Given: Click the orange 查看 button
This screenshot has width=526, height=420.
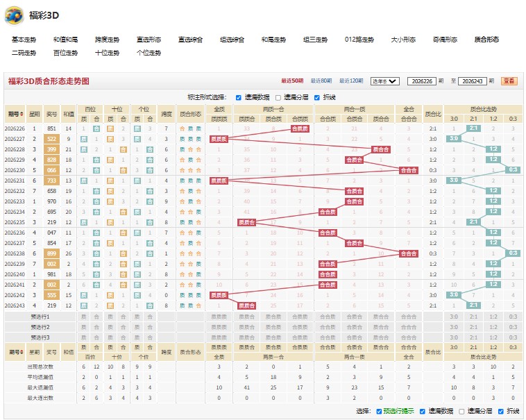Looking at the screenshot, I should coord(509,81).
